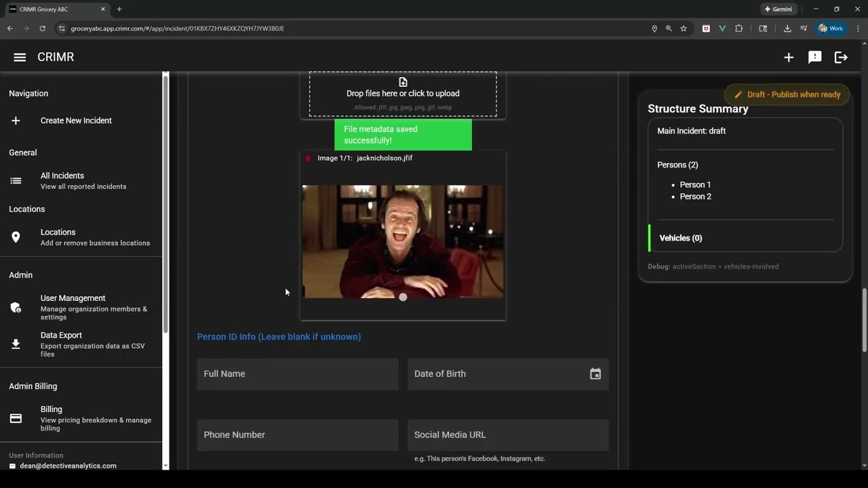Open the feedback report icon in the header
Image resolution: width=868 pixels, height=488 pixels.
pos(815,58)
